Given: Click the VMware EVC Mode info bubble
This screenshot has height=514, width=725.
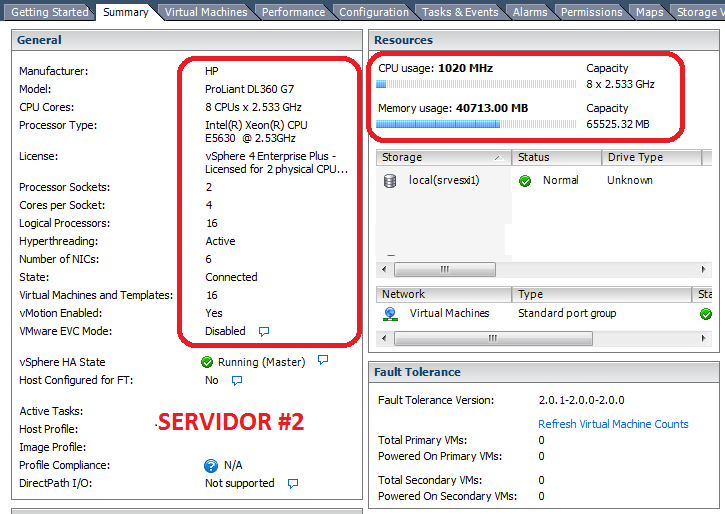Looking at the screenshot, I should coord(264,331).
